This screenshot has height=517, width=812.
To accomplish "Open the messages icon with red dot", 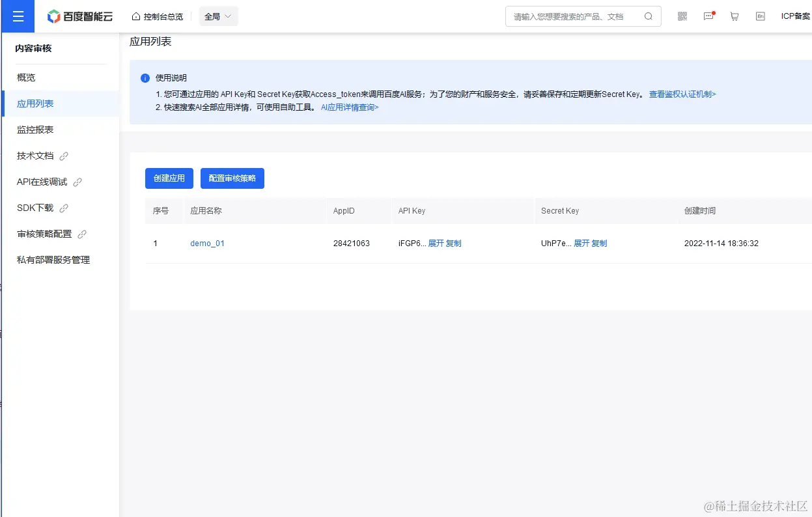I will (x=708, y=16).
